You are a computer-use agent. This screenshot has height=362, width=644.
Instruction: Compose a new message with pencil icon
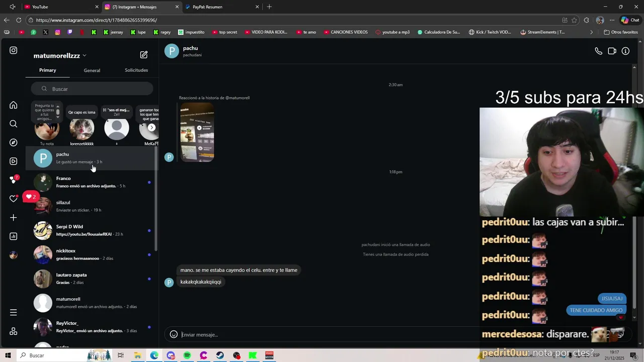pyautogui.click(x=144, y=55)
